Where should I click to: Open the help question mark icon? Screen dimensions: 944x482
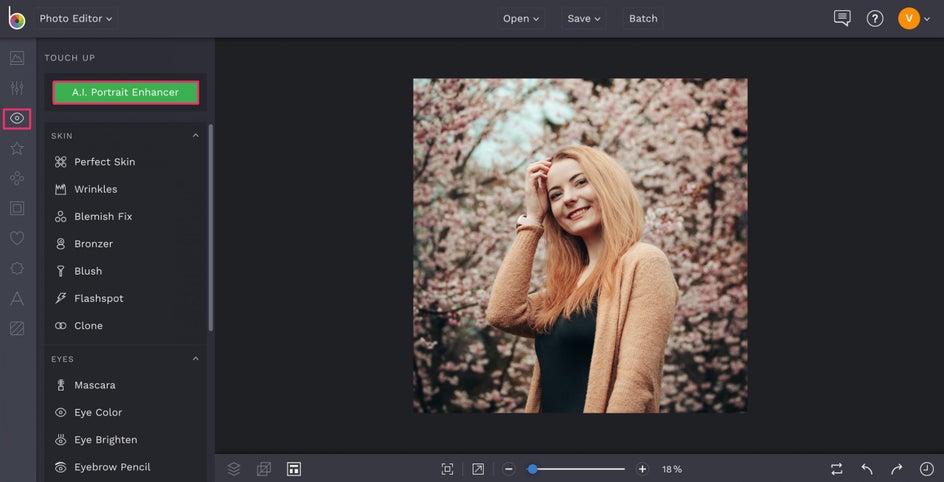(x=875, y=18)
